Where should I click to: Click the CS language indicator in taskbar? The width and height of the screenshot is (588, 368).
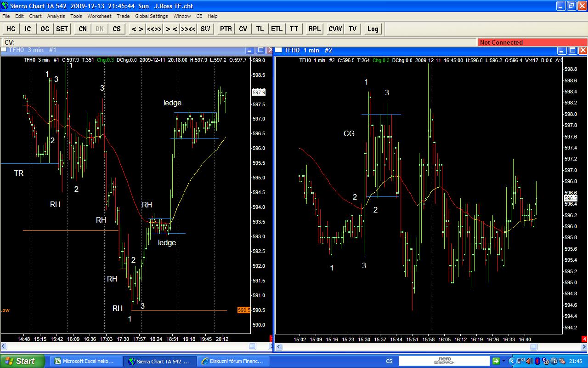(389, 361)
